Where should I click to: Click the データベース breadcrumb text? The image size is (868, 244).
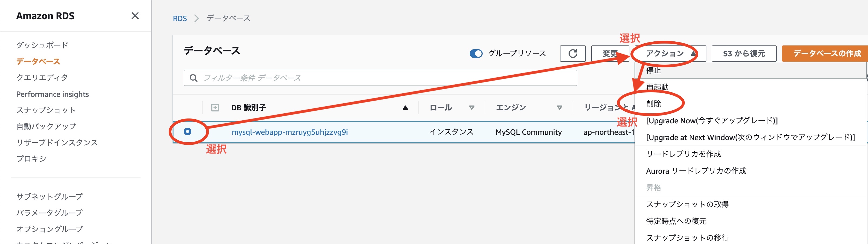pyautogui.click(x=228, y=18)
